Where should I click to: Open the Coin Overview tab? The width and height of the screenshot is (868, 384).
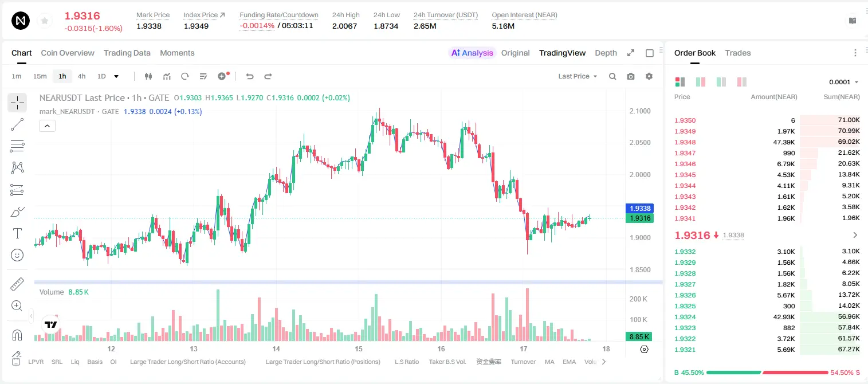pos(68,53)
